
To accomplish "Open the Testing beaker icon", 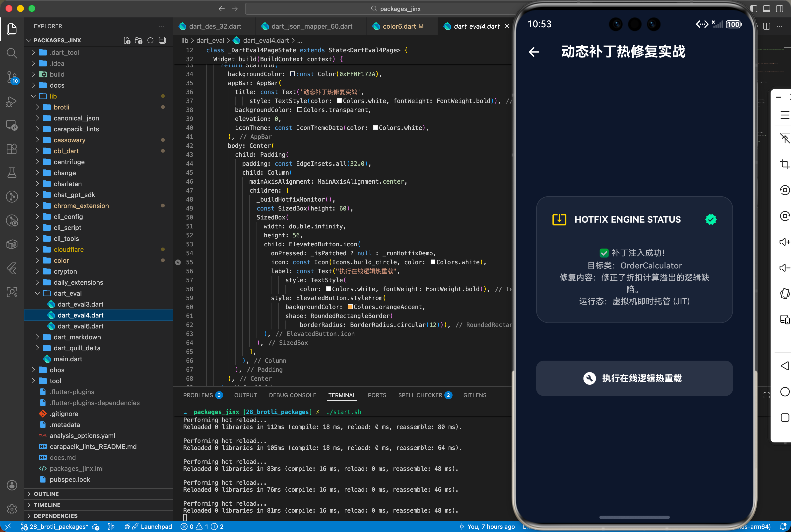I will point(12,173).
